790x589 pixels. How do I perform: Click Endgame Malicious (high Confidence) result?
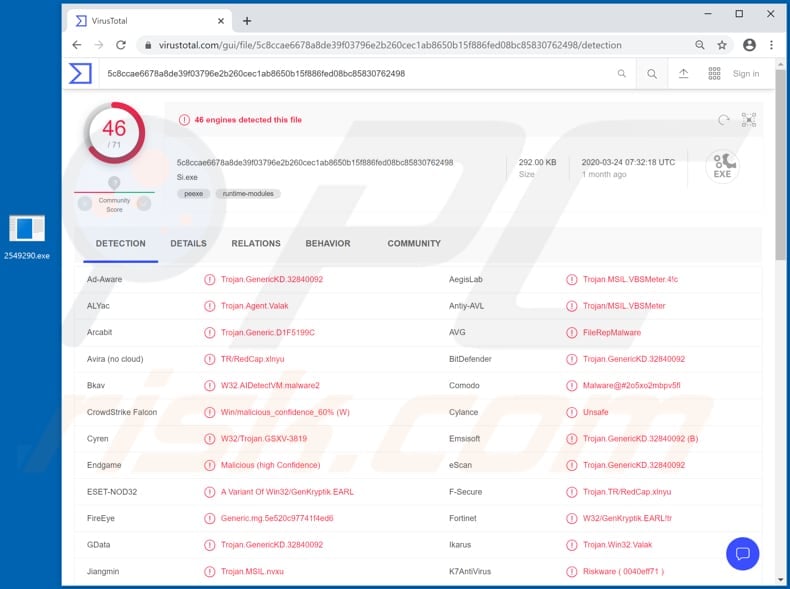271,465
